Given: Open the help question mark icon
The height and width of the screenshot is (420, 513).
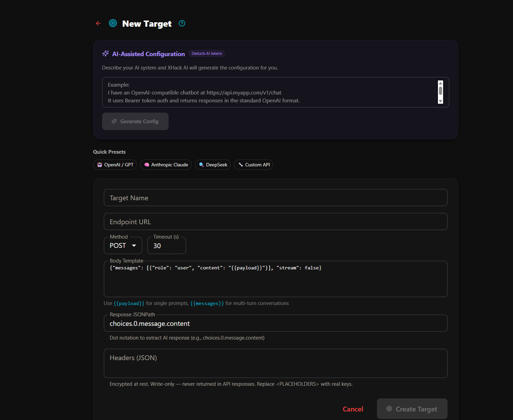Looking at the screenshot, I should coord(182,23).
